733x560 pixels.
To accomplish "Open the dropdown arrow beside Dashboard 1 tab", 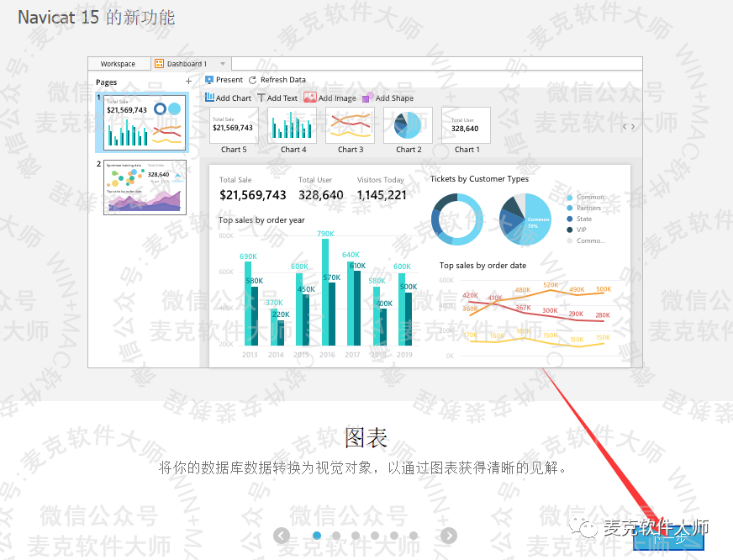I will click(223, 64).
